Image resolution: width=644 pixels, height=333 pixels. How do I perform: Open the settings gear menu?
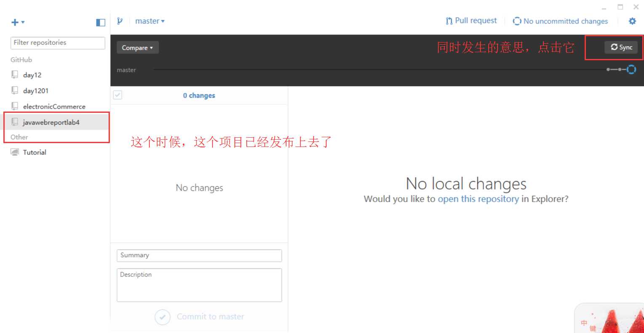632,21
